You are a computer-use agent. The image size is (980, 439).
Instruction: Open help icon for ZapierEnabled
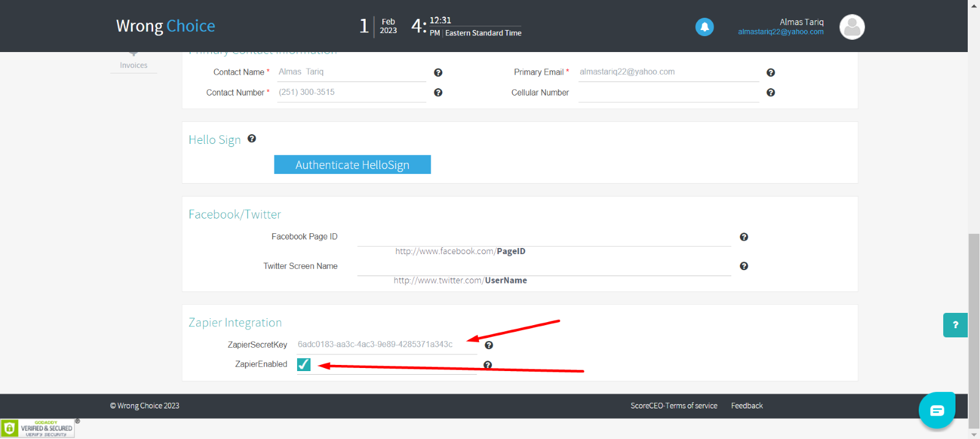(x=488, y=365)
